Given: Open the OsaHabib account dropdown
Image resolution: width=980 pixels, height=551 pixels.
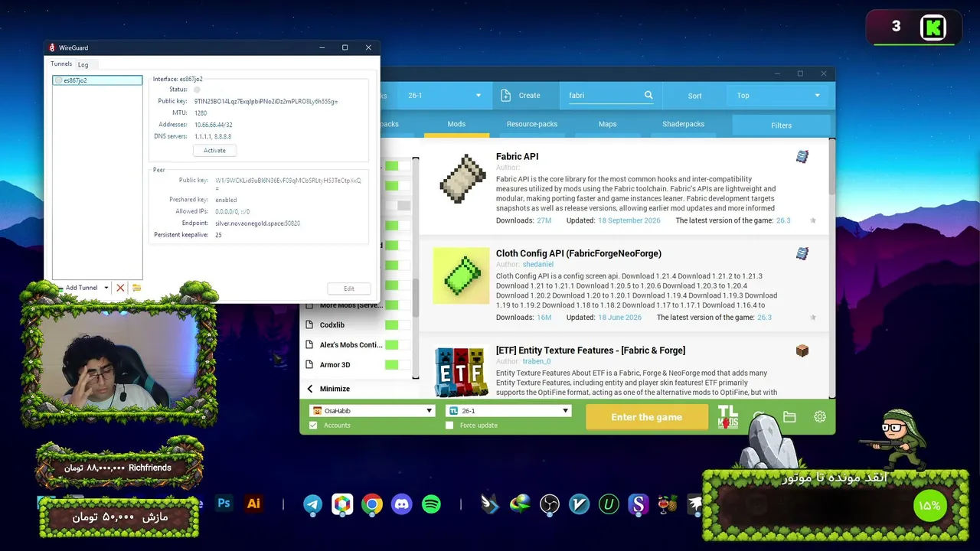Looking at the screenshot, I should pos(373,411).
